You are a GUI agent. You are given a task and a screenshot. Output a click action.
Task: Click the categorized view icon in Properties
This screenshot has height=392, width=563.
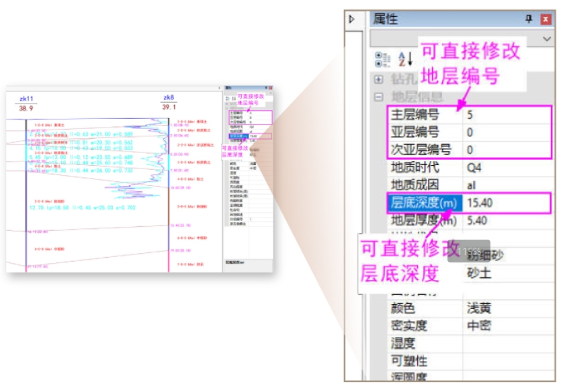383,59
